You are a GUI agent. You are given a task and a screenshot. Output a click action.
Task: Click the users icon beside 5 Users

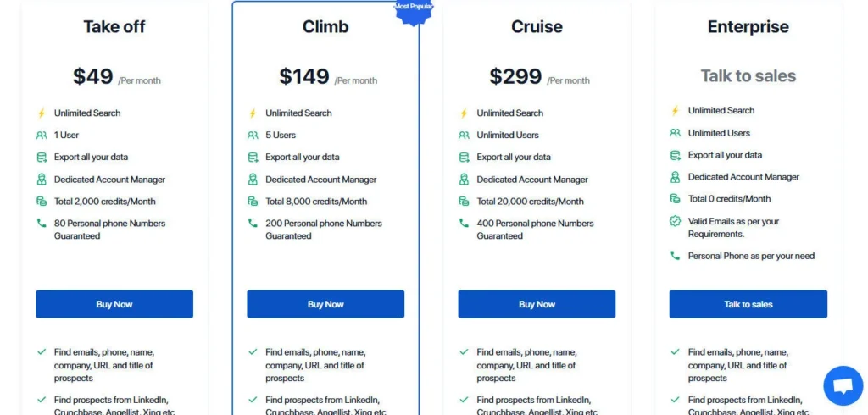[x=253, y=135]
